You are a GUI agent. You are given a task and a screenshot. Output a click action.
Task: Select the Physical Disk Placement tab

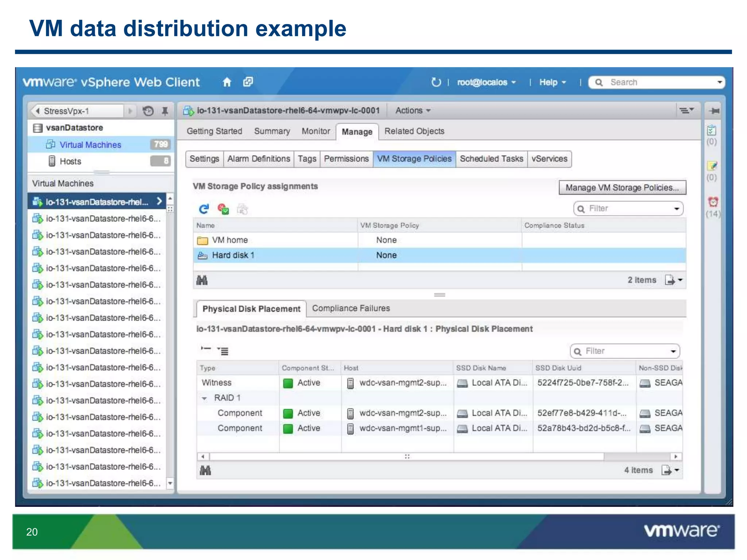(x=251, y=309)
